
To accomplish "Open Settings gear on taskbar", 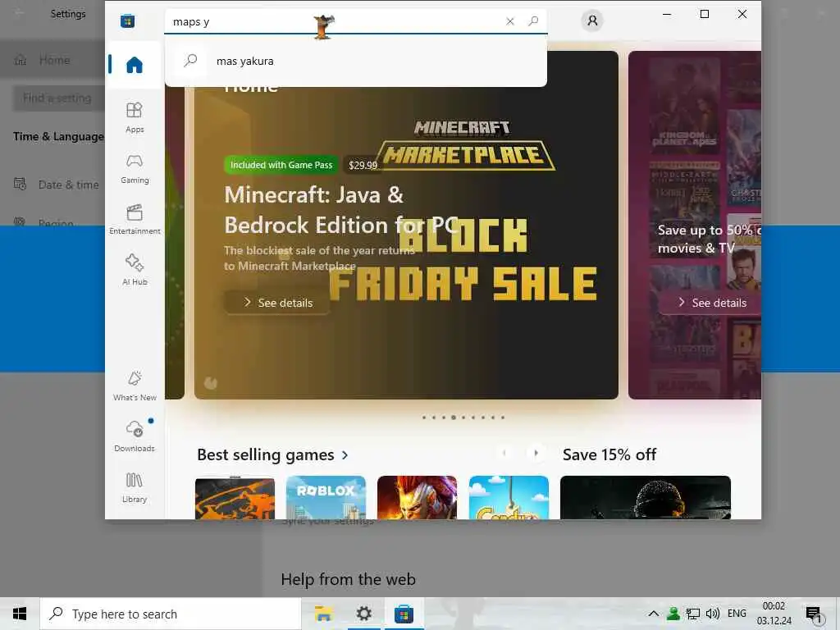I will [x=363, y=614].
